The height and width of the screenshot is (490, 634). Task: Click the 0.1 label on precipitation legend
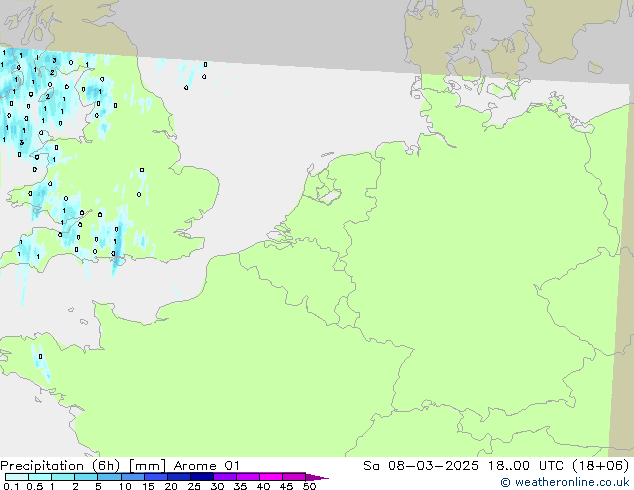pyautogui.click(x=10, y=487)
